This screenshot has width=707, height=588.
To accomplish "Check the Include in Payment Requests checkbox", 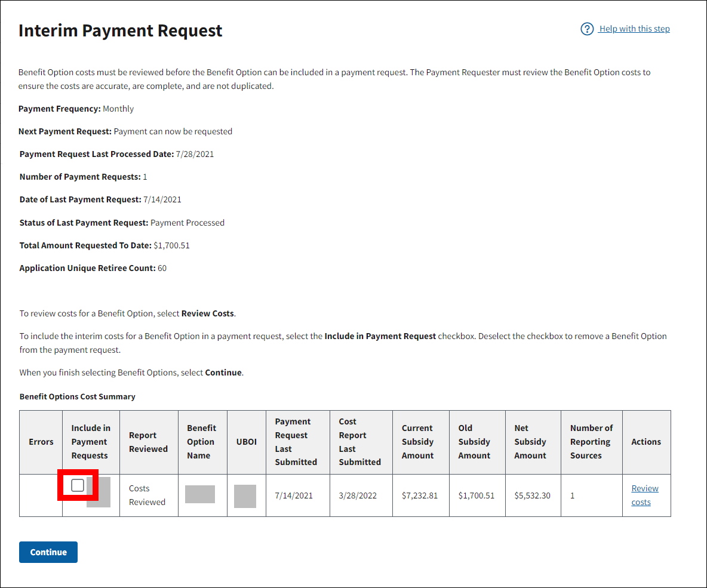I will 78,485.
